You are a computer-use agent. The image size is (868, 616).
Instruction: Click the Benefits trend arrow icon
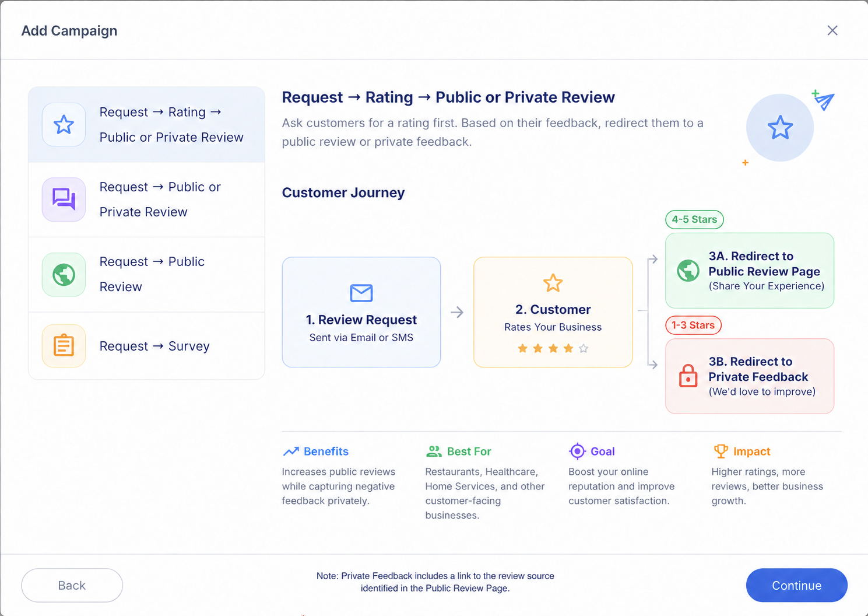(x=290, y=452)
